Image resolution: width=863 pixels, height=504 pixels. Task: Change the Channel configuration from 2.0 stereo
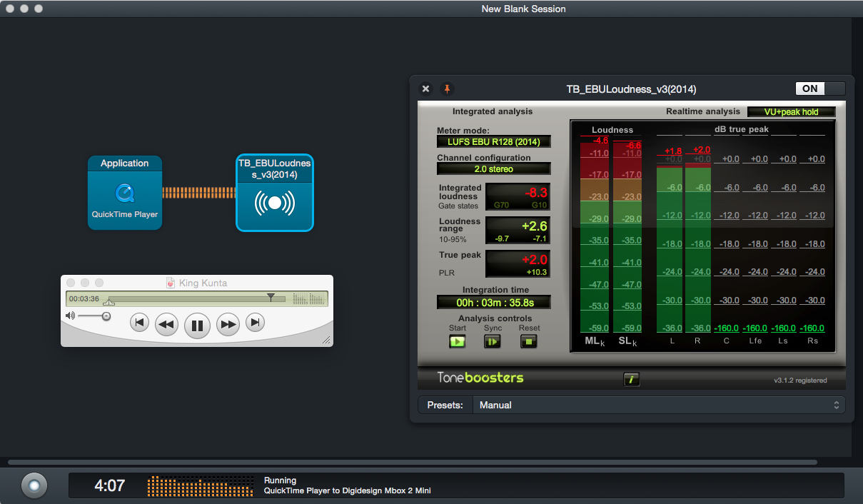click(493, 168)
